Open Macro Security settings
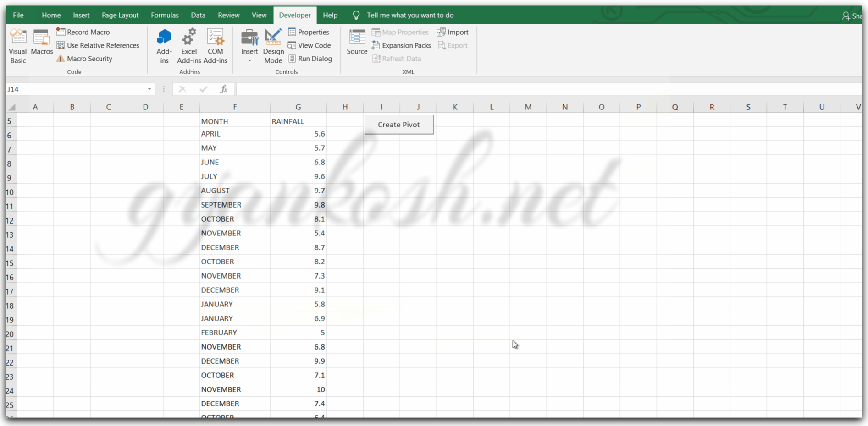 tap(84, 59)
